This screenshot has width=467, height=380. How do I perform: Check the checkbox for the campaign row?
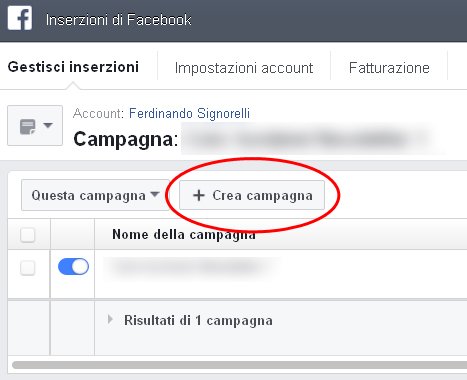pos(28,268)
